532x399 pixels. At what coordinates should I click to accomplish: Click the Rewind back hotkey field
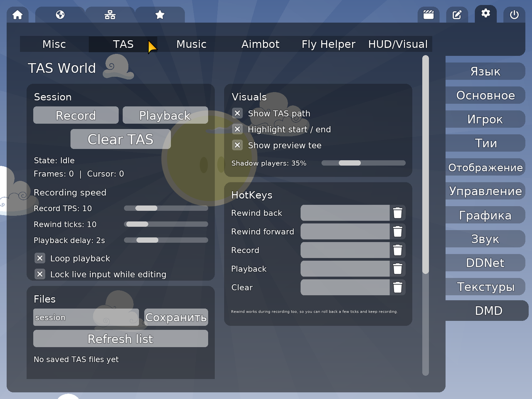point(345,213)
